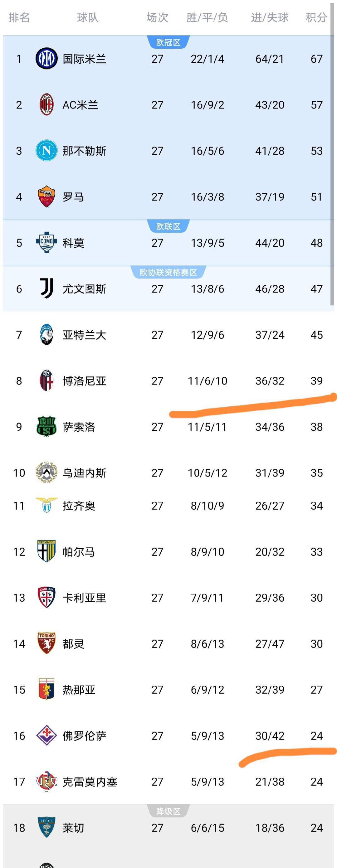
Task: Click the 欧冠区 zone label
Action: coord(168,42)
